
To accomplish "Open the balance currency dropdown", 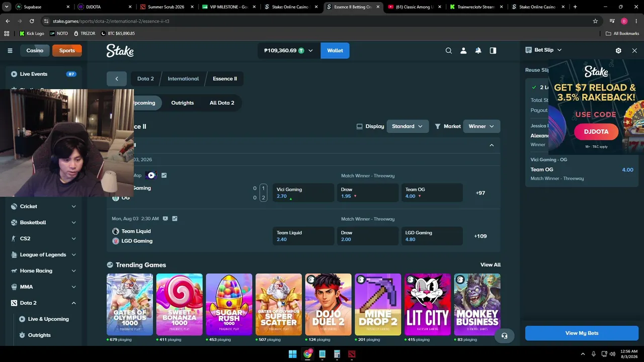I will coord(310,50).
